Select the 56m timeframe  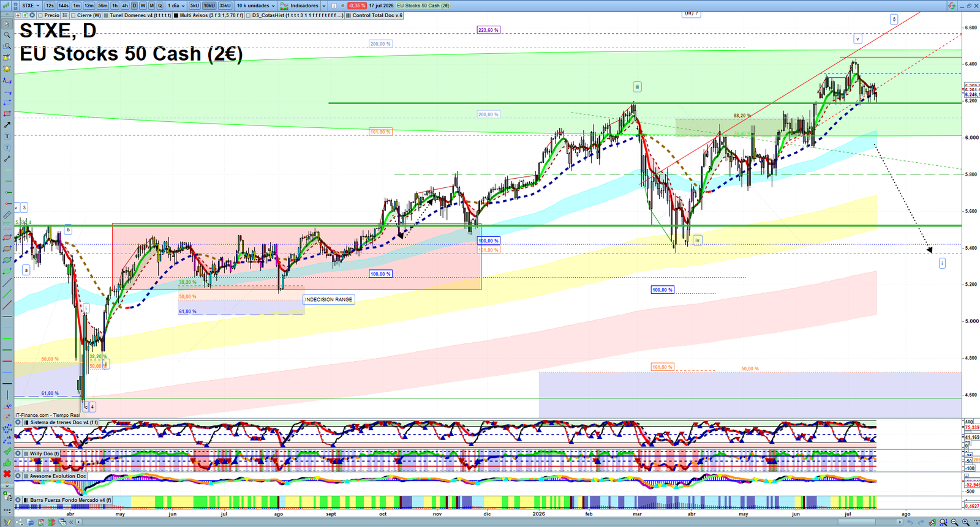click(102, 6)
